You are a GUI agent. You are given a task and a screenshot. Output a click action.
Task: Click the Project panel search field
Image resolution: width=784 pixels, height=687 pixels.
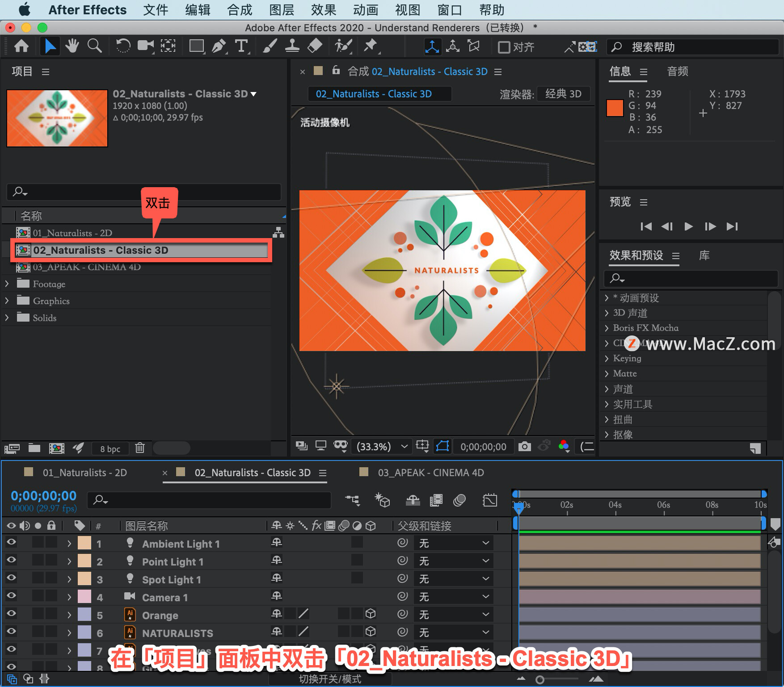[143, 192]
